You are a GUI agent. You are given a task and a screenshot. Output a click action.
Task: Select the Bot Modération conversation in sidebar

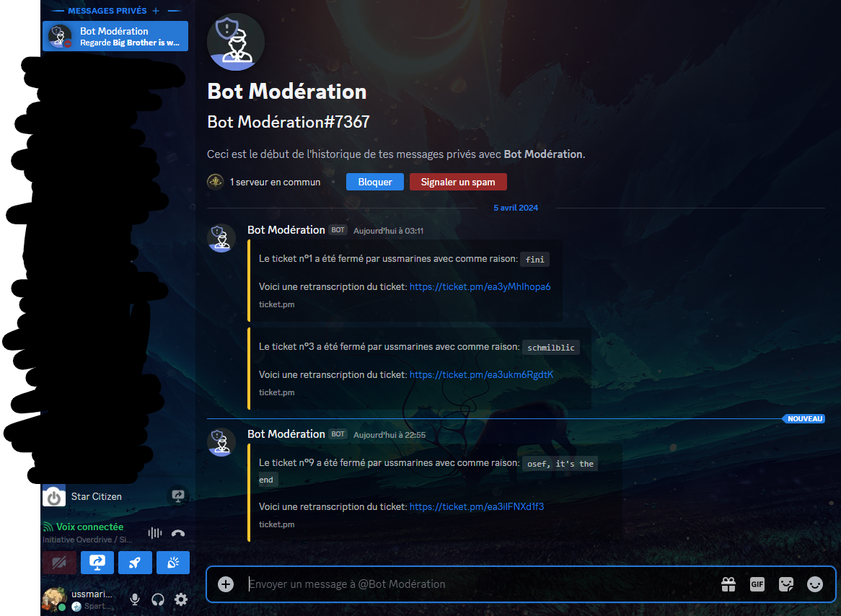[115, 36]
